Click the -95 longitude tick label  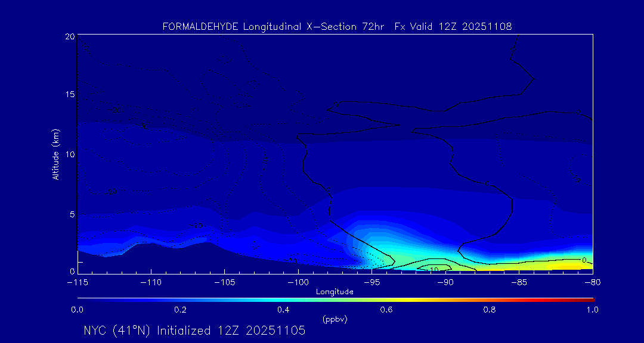click(371, 283)
